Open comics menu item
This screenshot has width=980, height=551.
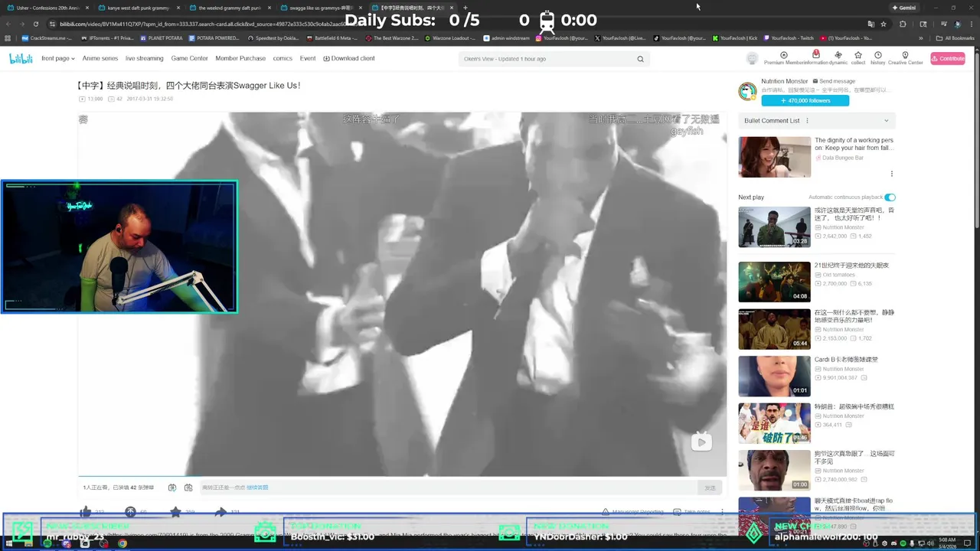click(x=283, y=58)
